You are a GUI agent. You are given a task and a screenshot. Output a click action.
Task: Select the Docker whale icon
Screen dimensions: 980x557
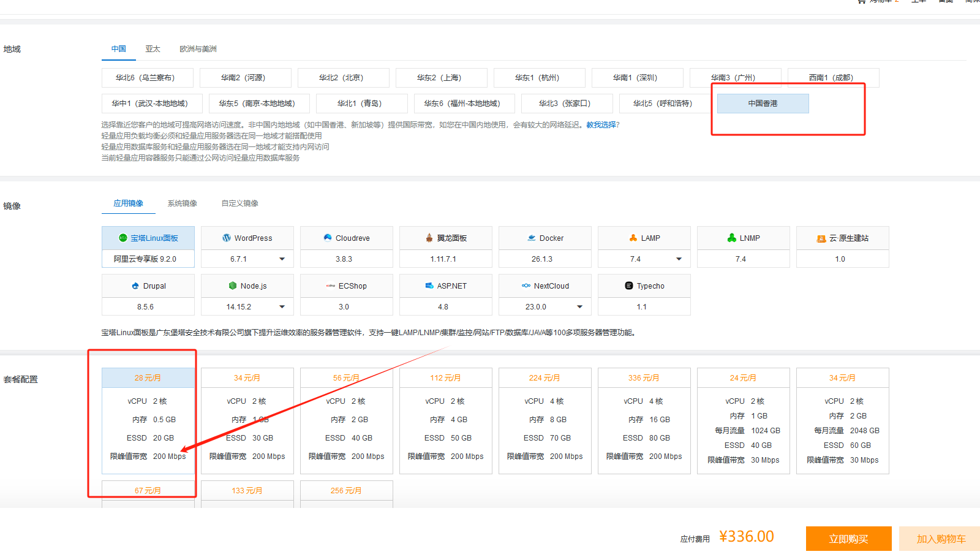(x=532, y=238)
